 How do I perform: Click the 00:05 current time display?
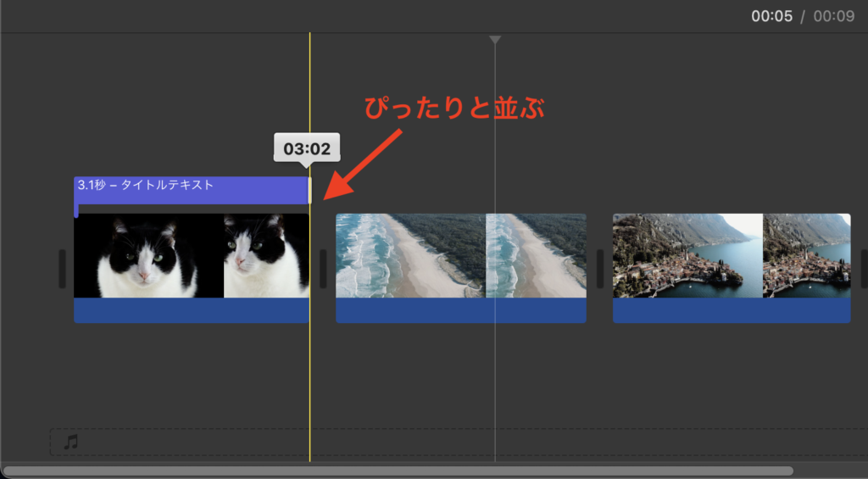771,16
